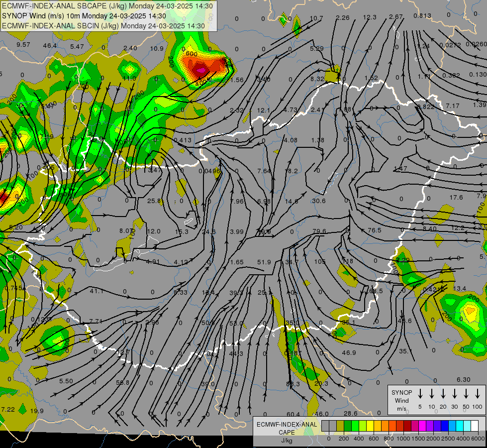This screenshot has height=448, width=487.
Task: Click map value '7.17'
Action: 453,106
